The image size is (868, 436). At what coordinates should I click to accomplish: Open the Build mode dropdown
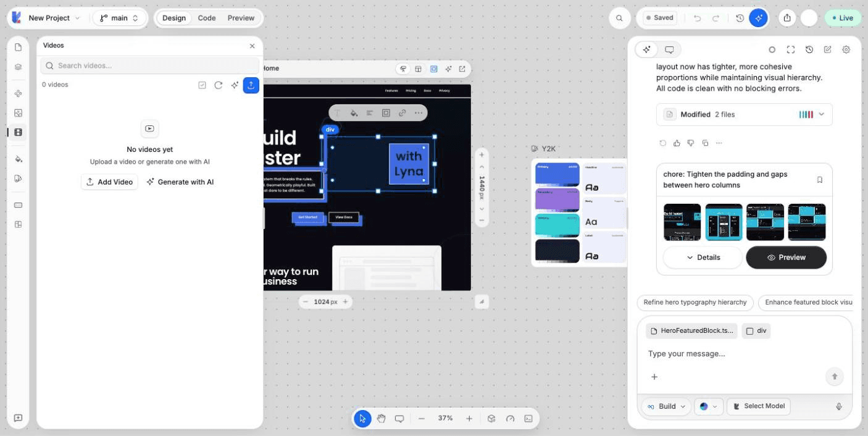[666, 406]
